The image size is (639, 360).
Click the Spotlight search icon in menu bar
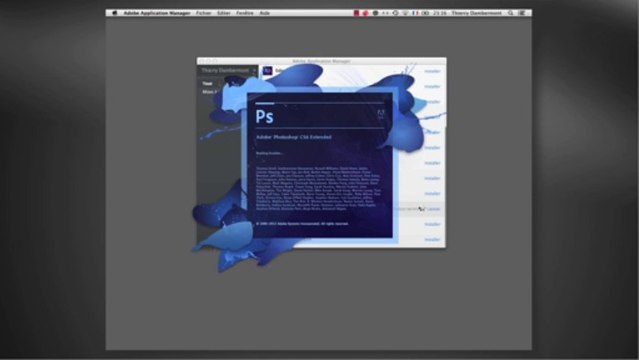click(511, 13)
